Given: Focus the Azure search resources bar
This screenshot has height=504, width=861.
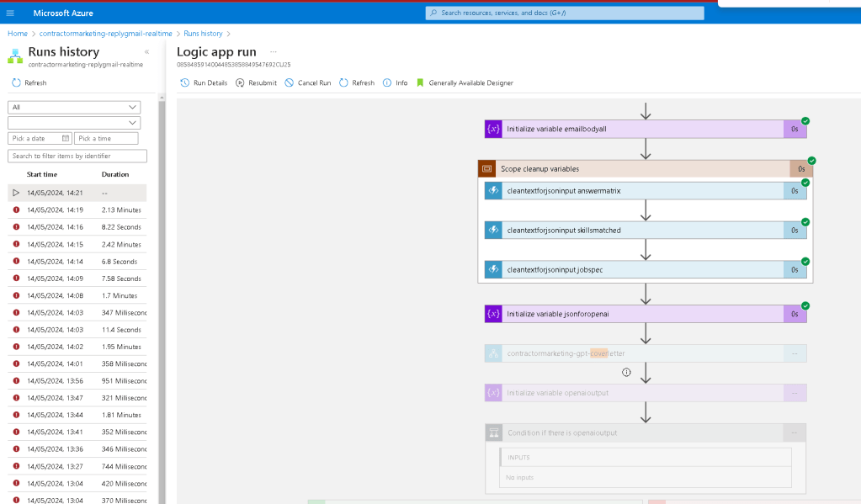Looking at the screenshot, I should pyautogui.click(x=565, y=13).
